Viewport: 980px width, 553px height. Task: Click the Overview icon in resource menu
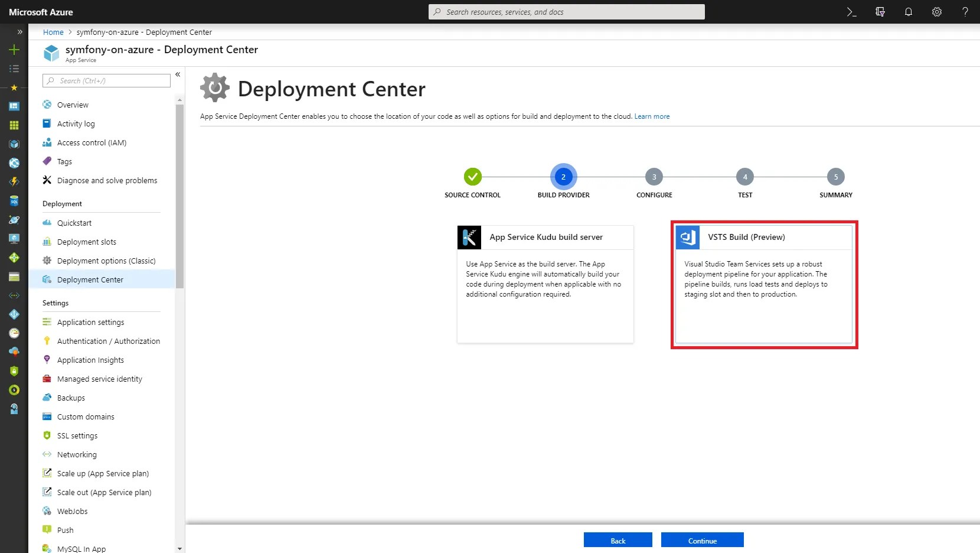[x=47, y=105]
